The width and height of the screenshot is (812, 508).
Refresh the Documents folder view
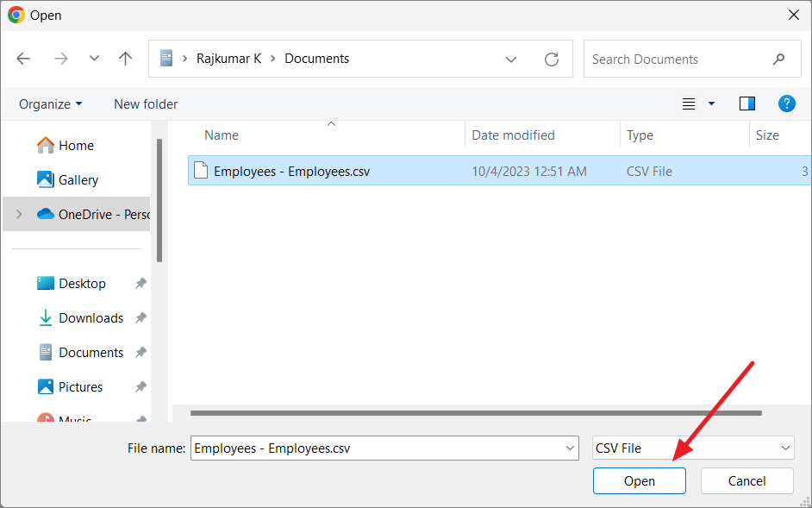click(552, 59)
